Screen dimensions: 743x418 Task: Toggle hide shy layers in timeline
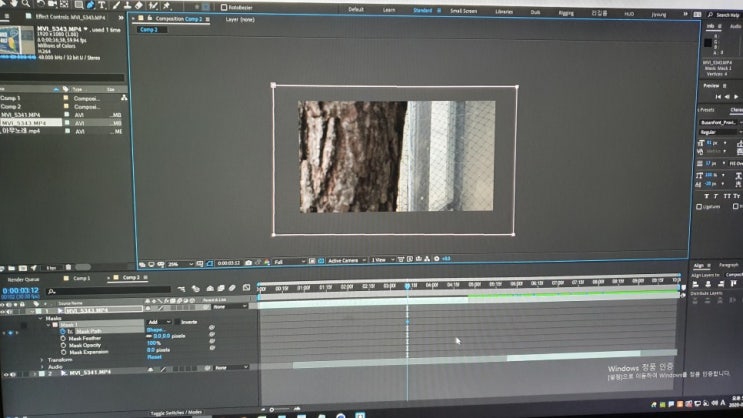pyautogui.click(x=210, y=288)
